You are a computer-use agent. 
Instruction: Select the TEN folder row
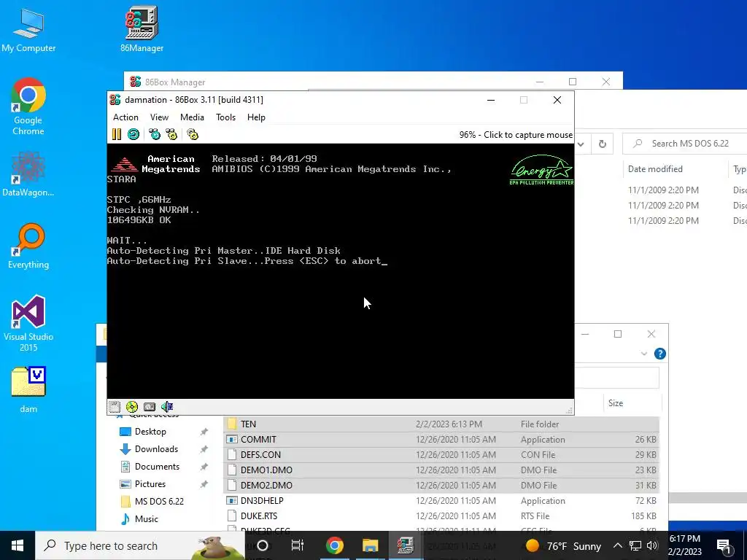[441, 424]
